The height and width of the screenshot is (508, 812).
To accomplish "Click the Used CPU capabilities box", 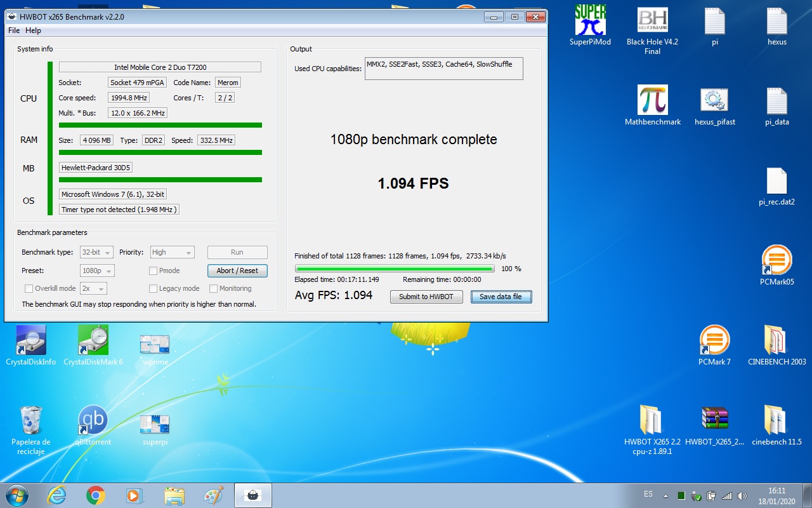I will point(443,69).
